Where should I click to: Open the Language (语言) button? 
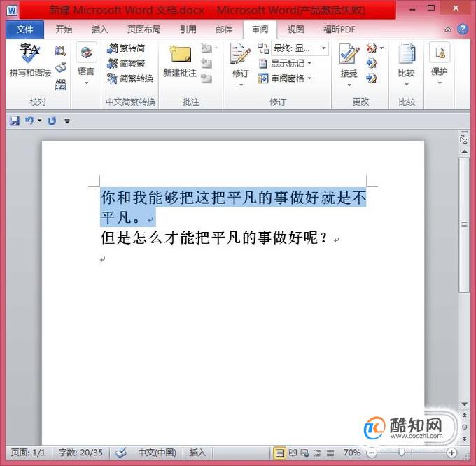point(86,64)
